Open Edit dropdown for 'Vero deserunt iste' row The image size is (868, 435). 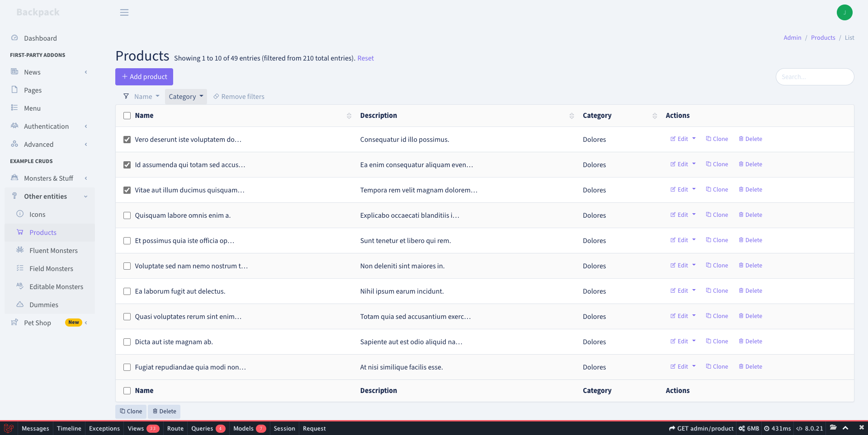click(x=694, y=139)
